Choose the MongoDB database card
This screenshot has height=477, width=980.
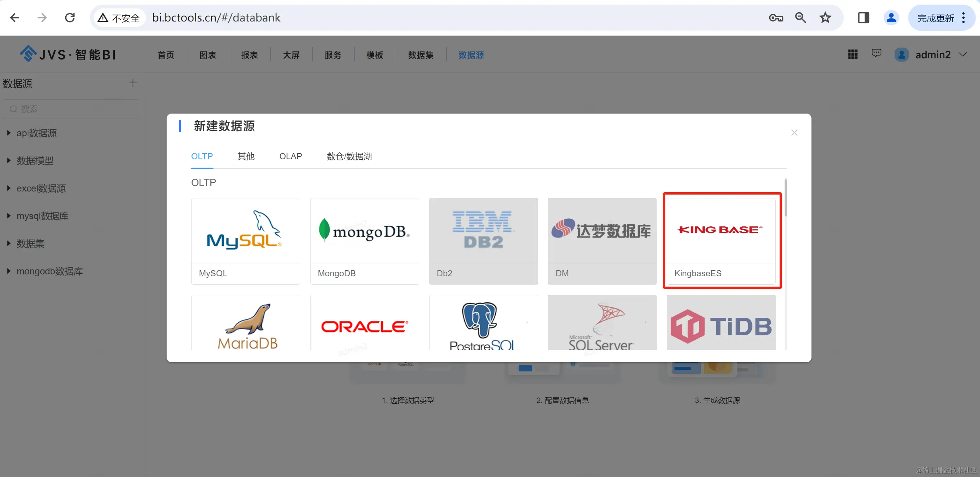(364, 241)
